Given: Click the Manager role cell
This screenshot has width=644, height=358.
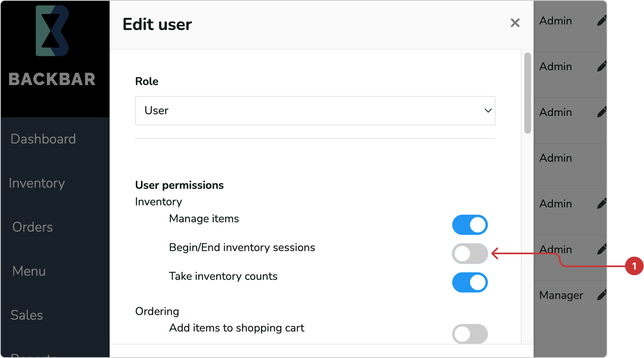Looking at the screenshot, I should pyautogui.click(x=561, y=296).
